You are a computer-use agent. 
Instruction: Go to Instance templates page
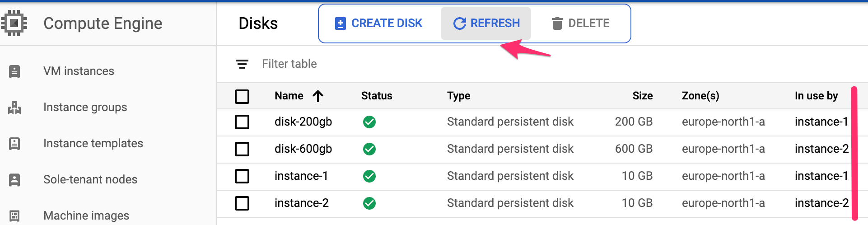point(93,144)
